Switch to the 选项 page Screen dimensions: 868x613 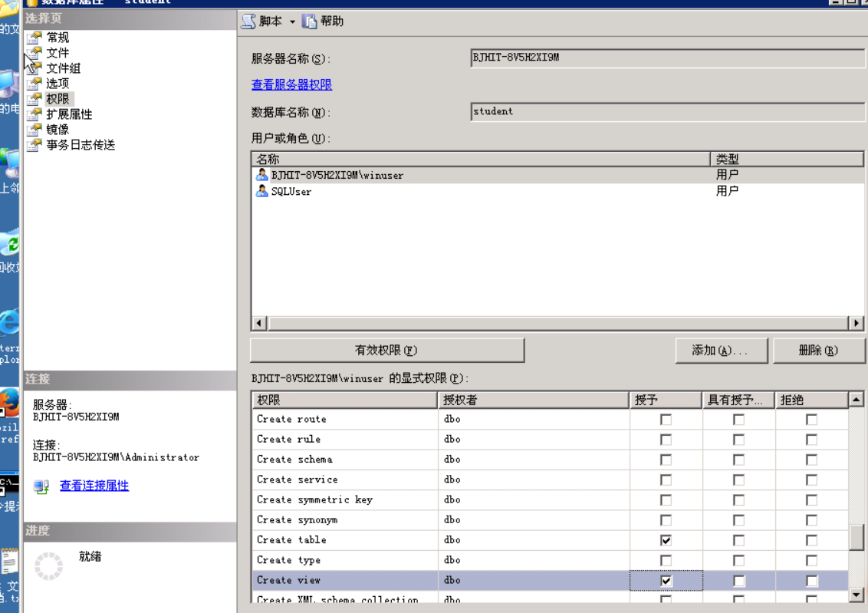[58, 84]
